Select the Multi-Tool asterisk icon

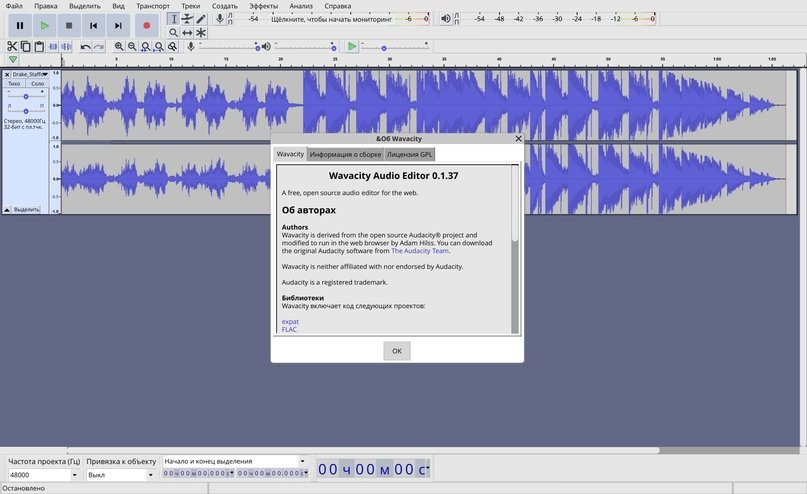coord(201,32)
